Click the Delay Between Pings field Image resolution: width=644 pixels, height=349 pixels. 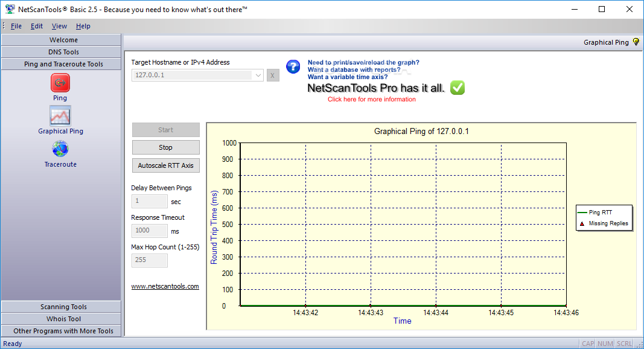(x=150, y=201)
